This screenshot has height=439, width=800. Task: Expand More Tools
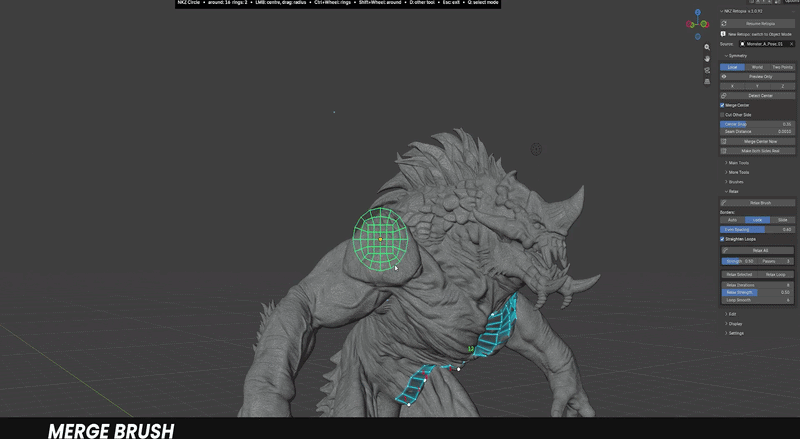(737, 173)
